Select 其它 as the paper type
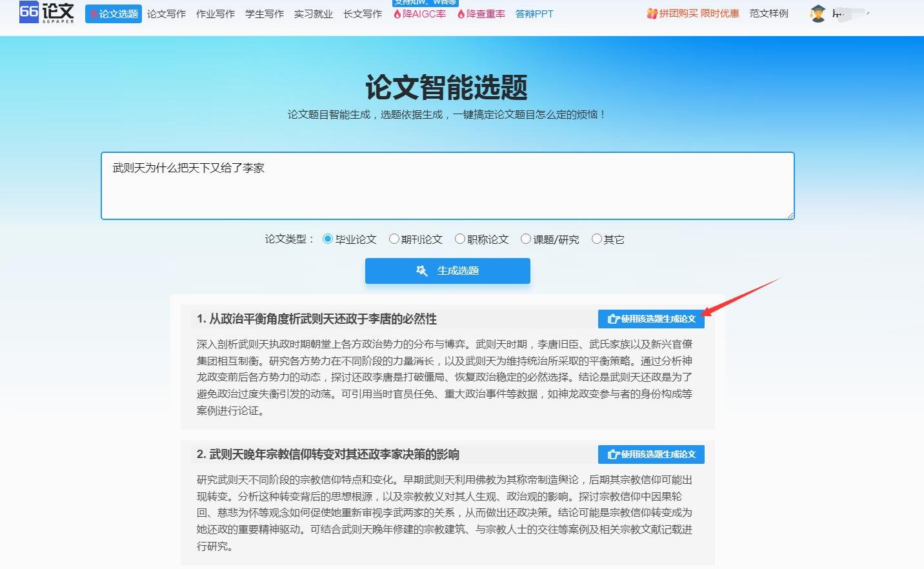Screen dimensions: 924x569 [x=597, y=239]
